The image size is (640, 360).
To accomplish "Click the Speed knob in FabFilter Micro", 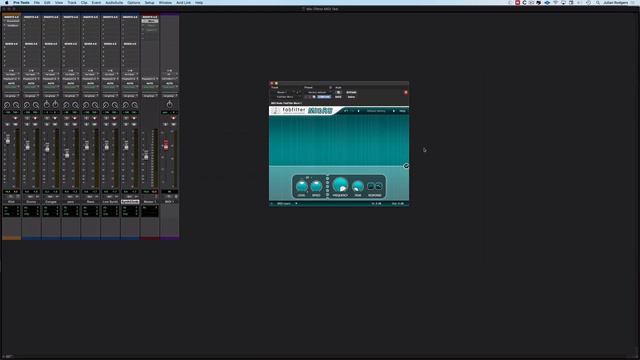I will pos(316,187).
